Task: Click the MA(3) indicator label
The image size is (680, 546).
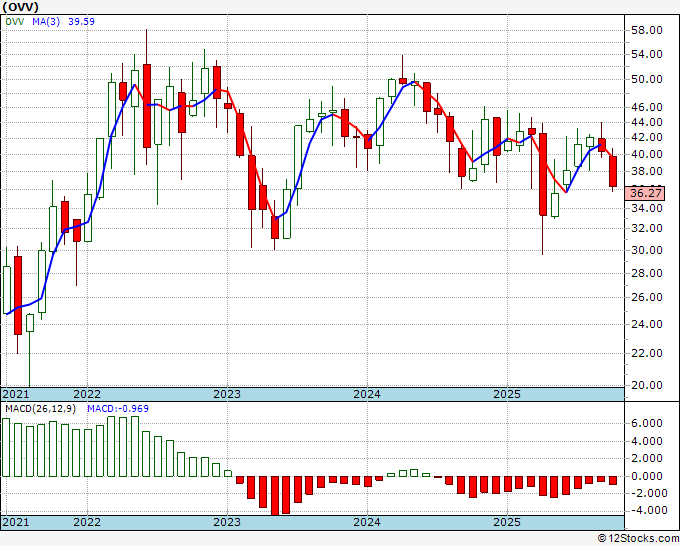Action: click(x=46, y=22)
